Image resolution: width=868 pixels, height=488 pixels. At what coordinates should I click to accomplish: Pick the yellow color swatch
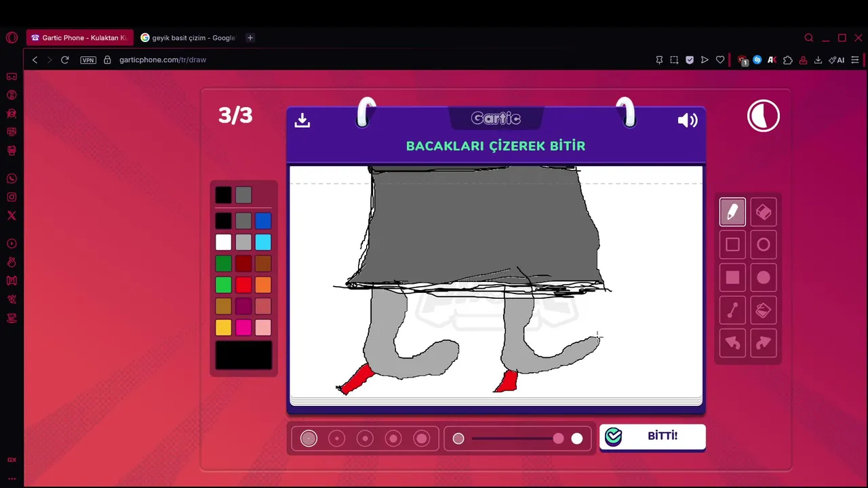(223, 327)
